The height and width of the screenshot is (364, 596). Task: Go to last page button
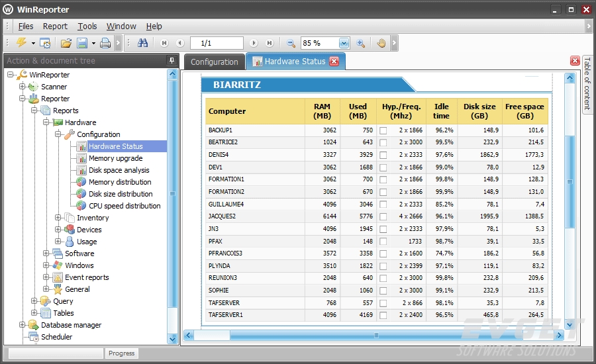[x=270, y=43]
